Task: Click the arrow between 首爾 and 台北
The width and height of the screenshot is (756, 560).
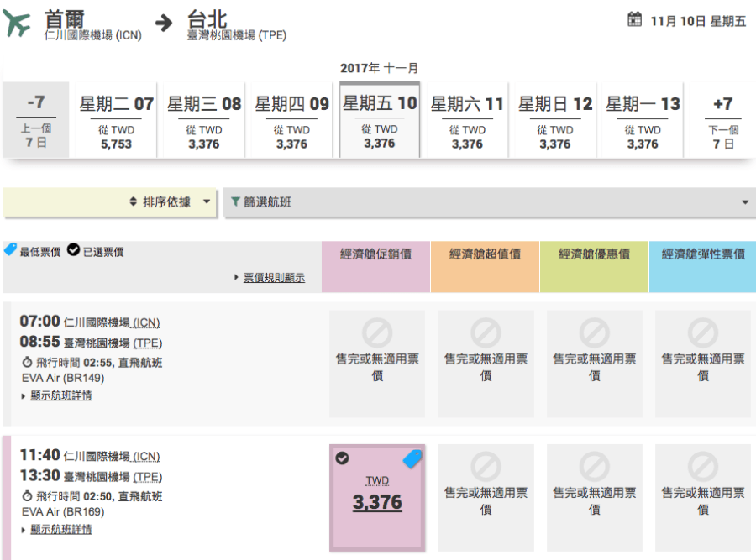Action: (164, 22)
